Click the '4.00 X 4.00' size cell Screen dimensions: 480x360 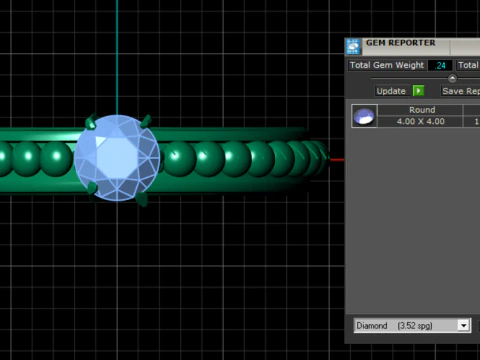(421, 121)
